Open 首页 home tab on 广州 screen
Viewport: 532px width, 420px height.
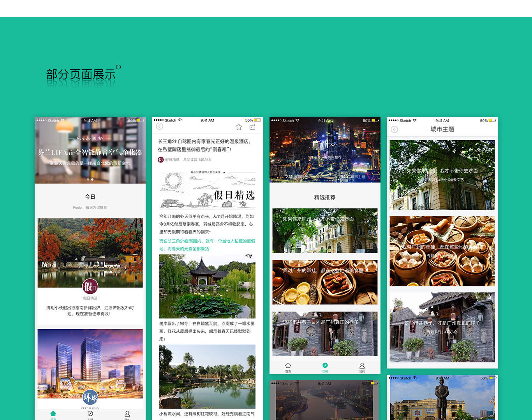(288, 367)
